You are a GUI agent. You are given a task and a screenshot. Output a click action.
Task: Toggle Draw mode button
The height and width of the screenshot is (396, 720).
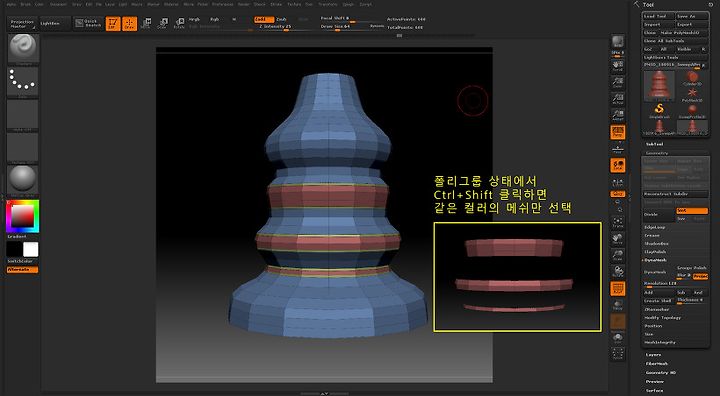click(129, 23)
